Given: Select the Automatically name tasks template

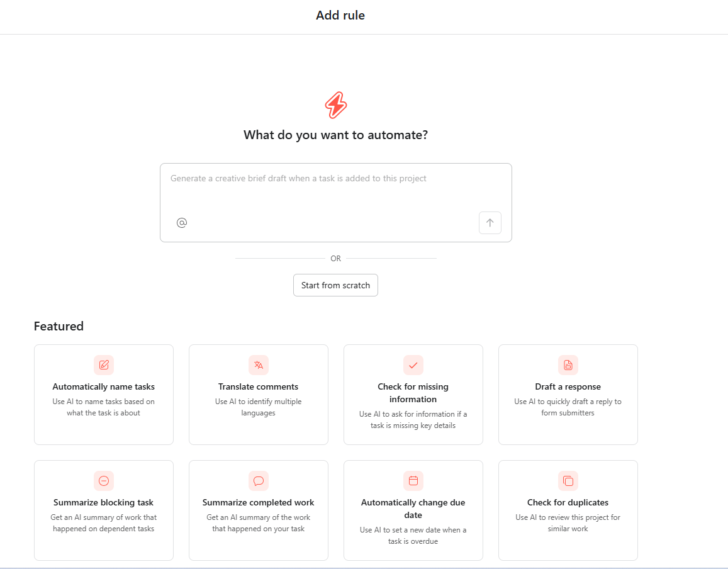Looking at the screenshot, I should (103, 395).
